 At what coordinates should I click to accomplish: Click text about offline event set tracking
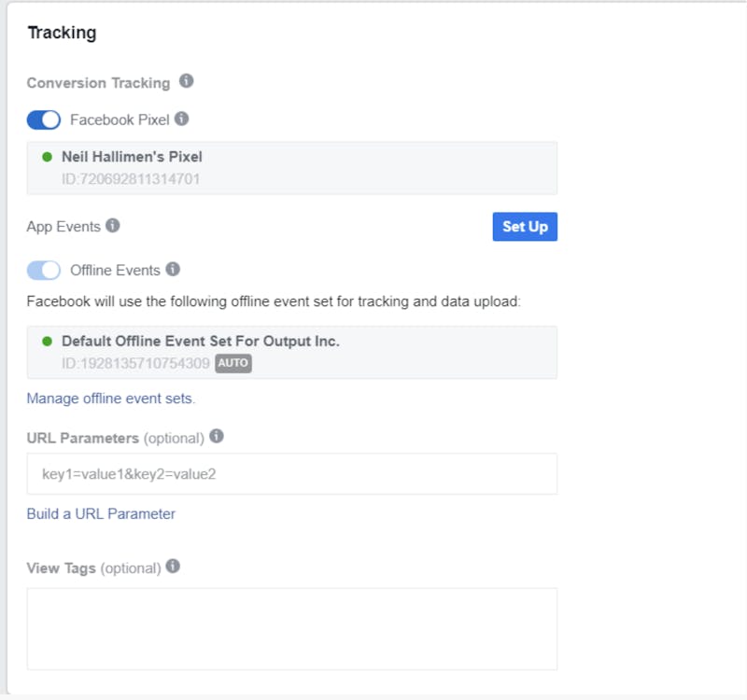[274, 301]
